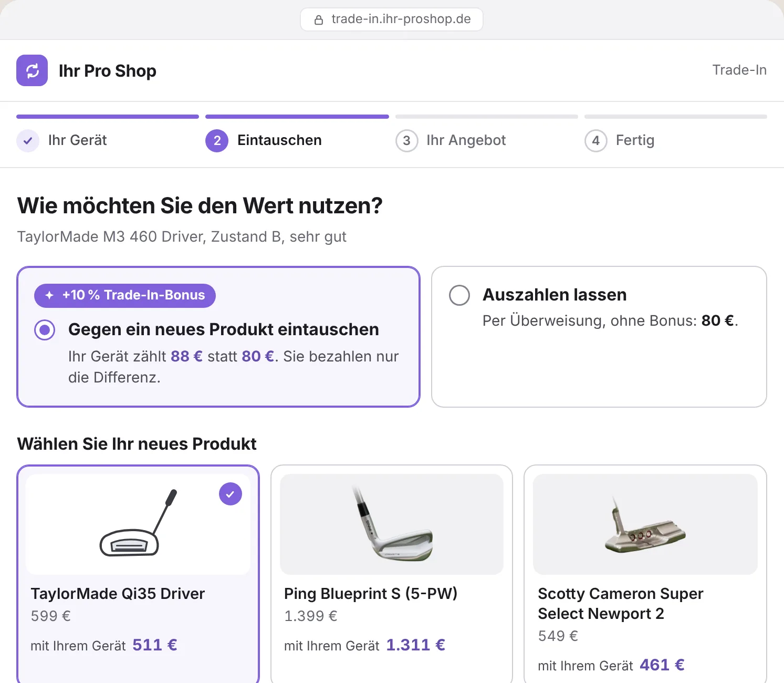Click the '461 €' trade-in price
The width and height of the screenshot is (784, 683).
662,665
